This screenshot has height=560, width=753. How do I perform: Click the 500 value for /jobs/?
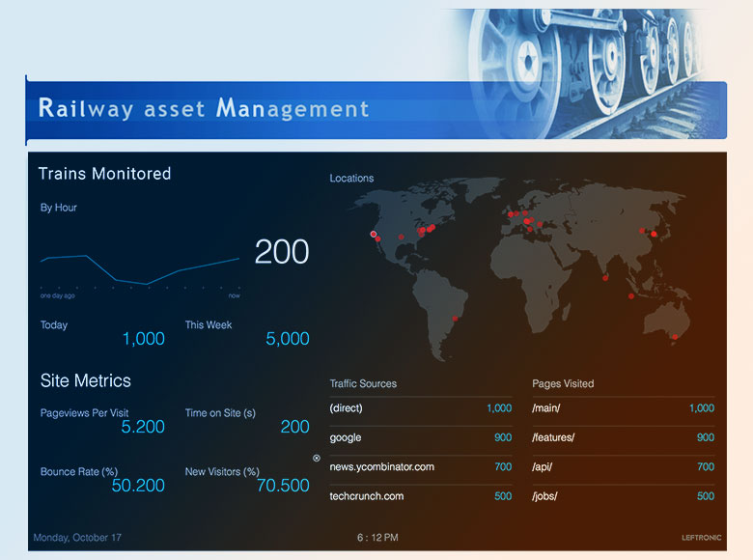coord(706,496)
